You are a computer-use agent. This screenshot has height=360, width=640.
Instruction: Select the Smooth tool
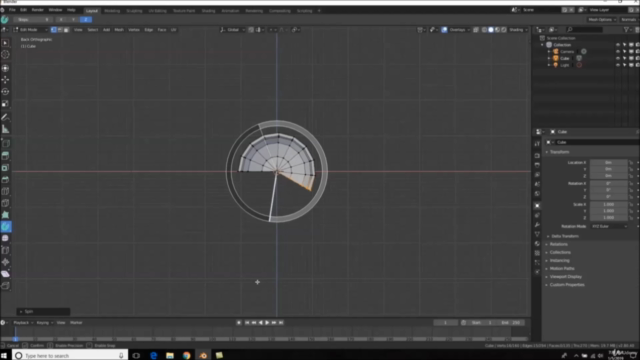(x=5, y=238)
